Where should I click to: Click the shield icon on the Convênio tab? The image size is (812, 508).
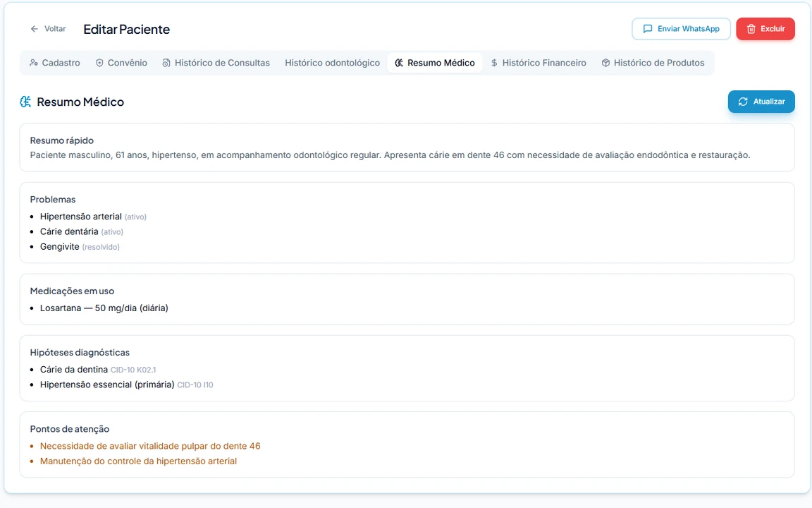click(x=99, y=63)
